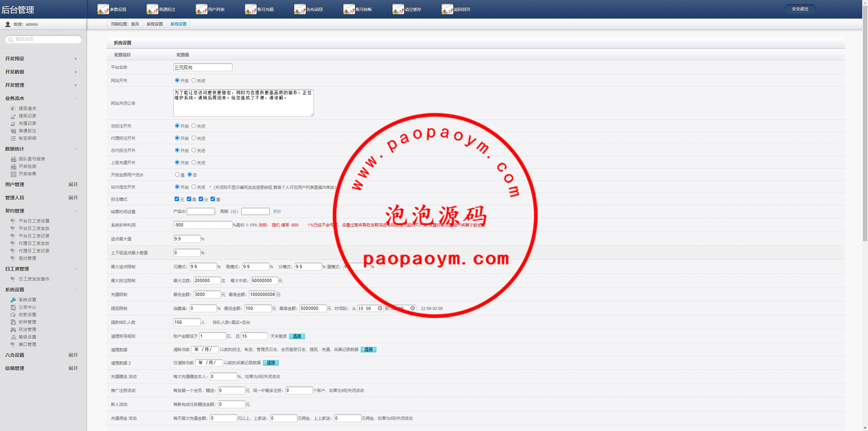The height and width of the screenshot is (431, 868).
Task: Open 团队盈亏报表 in sidebar
Action: point(32,159)
